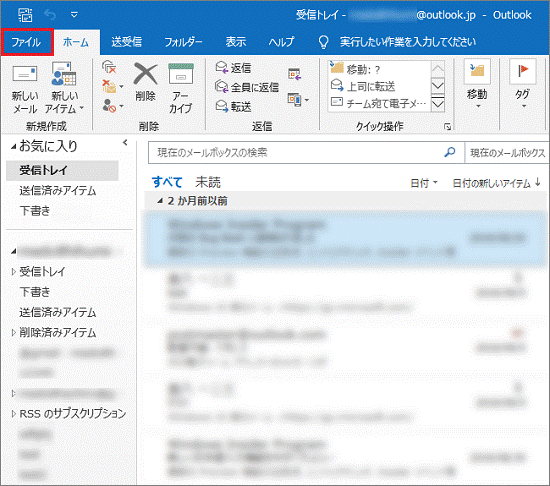550x486 pixels.
Task: Switch to the ホーム ribbon tab
Action: coord(76,42)
